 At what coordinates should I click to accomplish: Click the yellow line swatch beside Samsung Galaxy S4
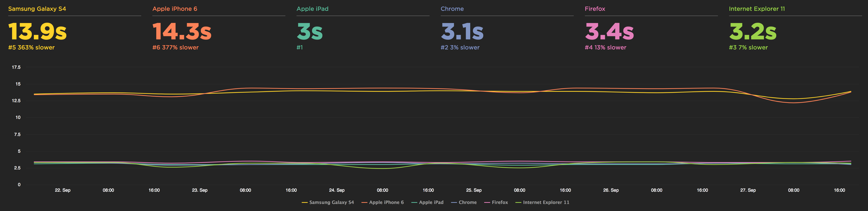tap(305, 202)
